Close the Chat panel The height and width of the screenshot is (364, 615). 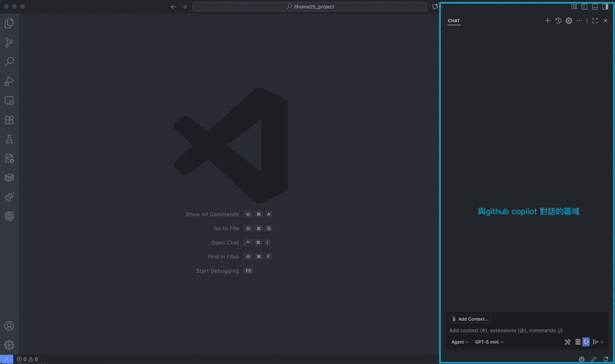(605, 21)
